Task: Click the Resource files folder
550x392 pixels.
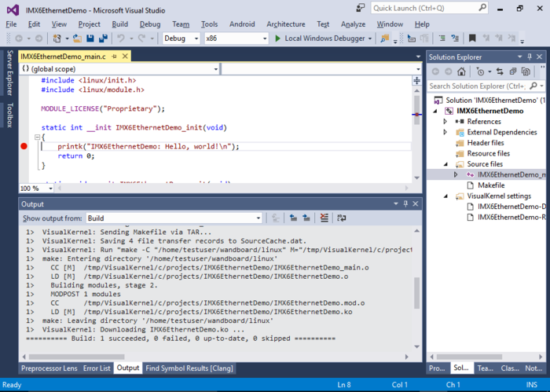Action: click(488, 153)
